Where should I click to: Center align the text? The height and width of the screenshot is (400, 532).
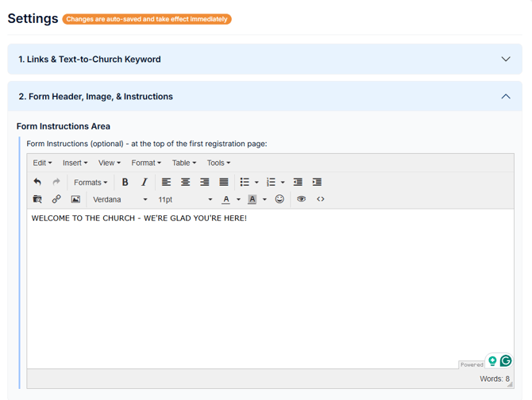click(x=185, y=182)
